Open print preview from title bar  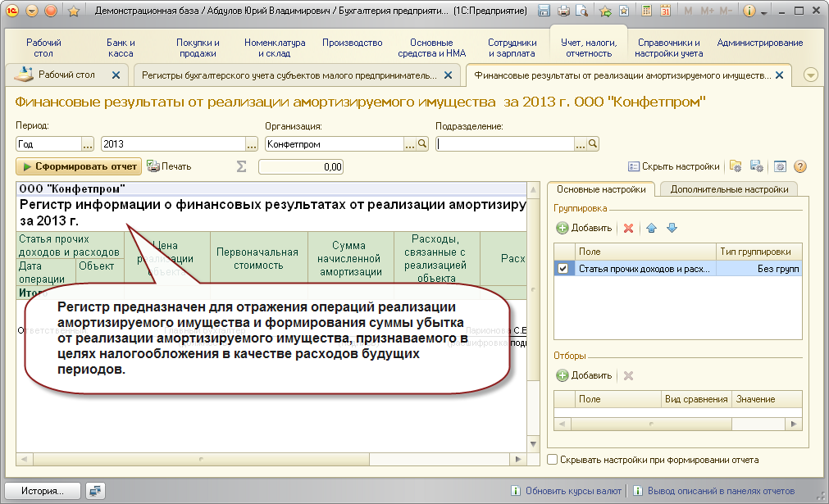tap(581, 11)
